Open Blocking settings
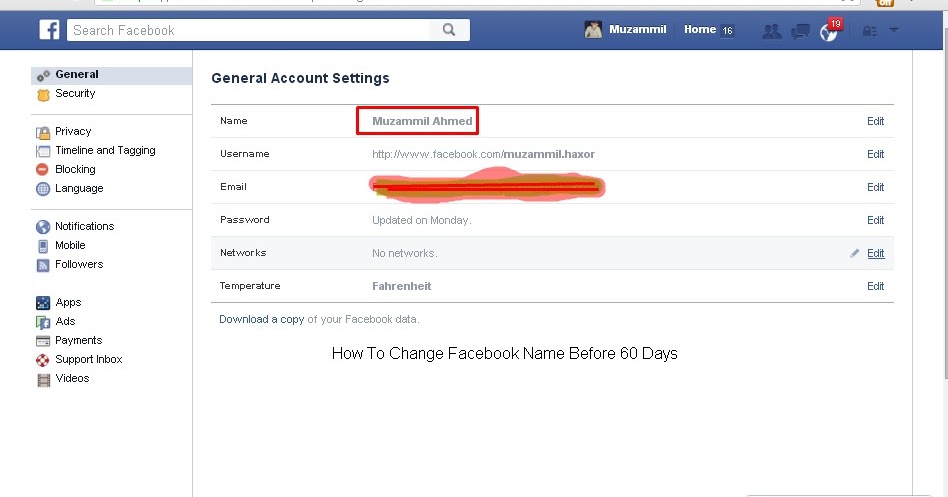 [75, 169]
